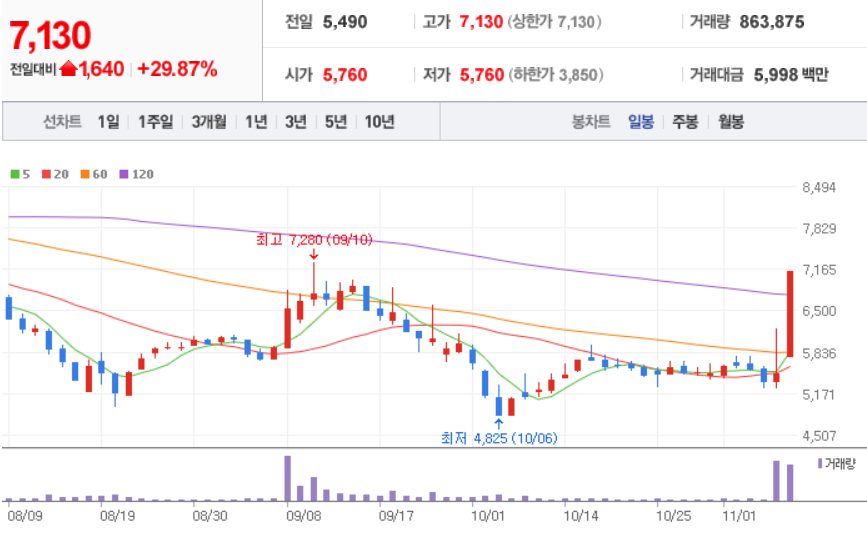Switch to the 1주일 line chart
This screenshot has width=867, height=541.
(155, 121)
